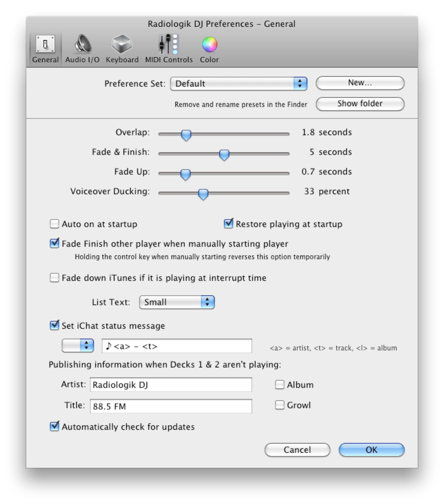Uncheck Restore playing at startup
Viewport: 444px width, 504px height.
coord(229,224)
